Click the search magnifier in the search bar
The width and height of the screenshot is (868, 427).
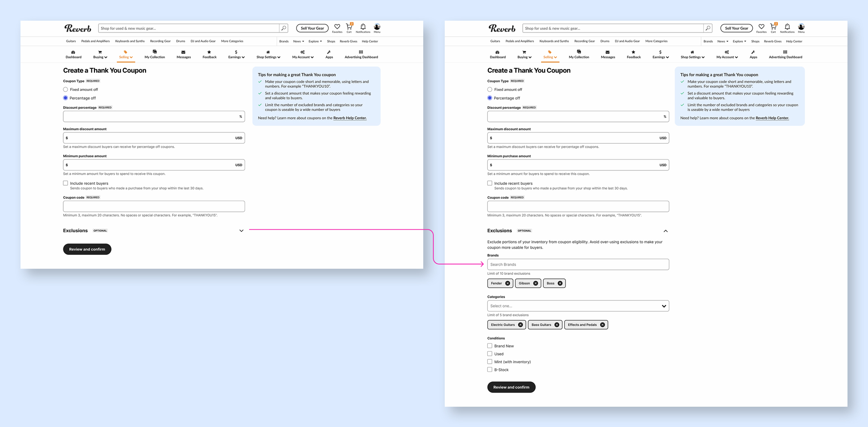[283, 28]
